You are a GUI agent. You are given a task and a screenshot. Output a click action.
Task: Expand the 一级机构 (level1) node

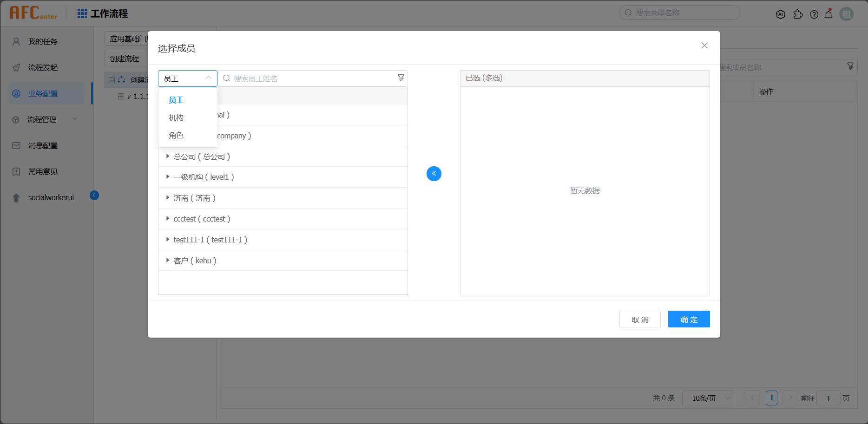pos(168,177)
